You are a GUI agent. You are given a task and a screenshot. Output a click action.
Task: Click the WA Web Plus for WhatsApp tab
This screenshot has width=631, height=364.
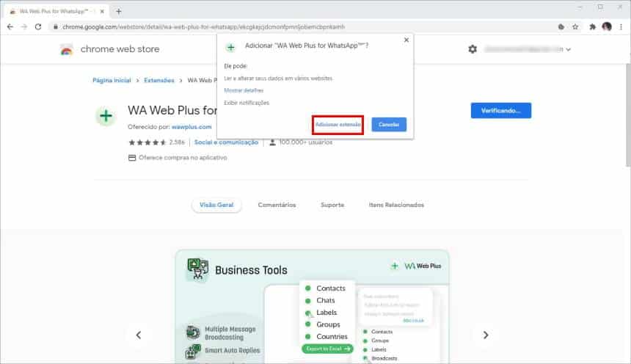[56, 11]
